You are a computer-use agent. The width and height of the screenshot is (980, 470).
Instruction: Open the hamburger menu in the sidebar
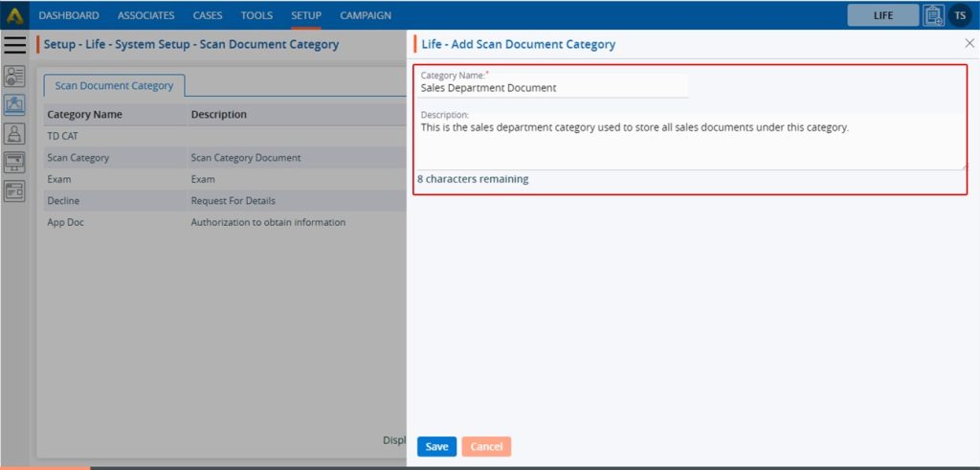(14, 44)
